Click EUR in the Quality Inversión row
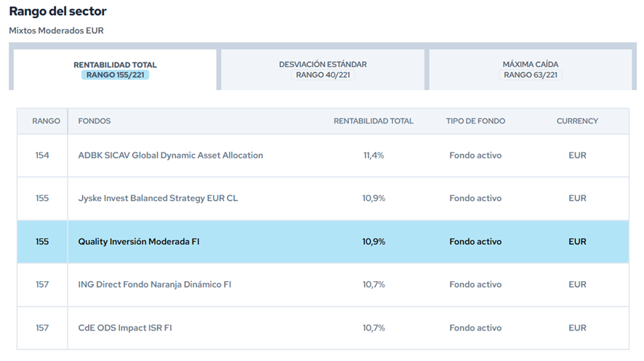 click(577, 242)
